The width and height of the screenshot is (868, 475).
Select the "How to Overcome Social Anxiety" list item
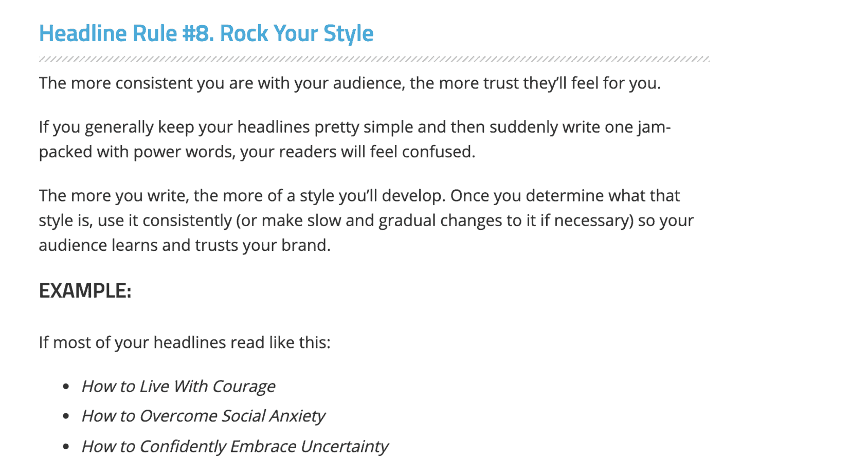point(203,416)
